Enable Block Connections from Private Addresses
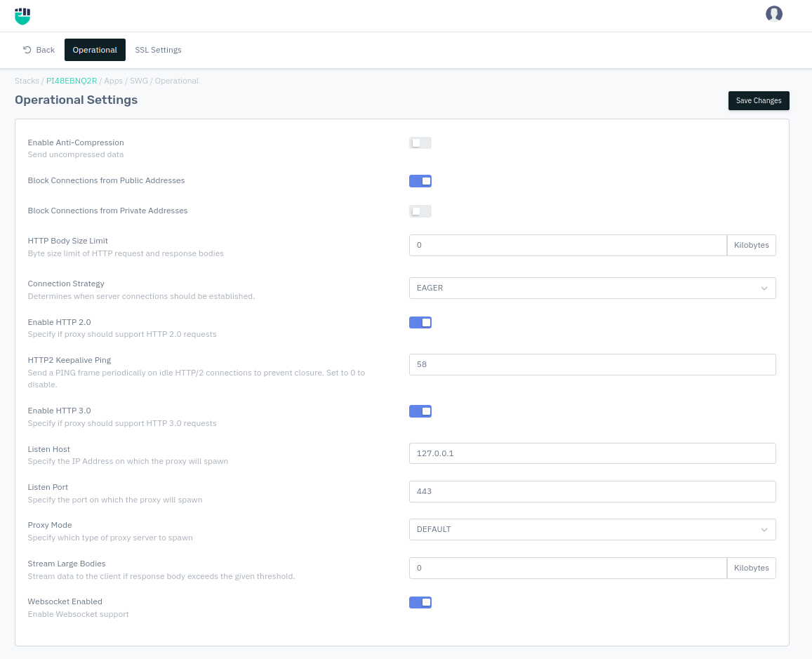812x659 pixels. (420, 211)
